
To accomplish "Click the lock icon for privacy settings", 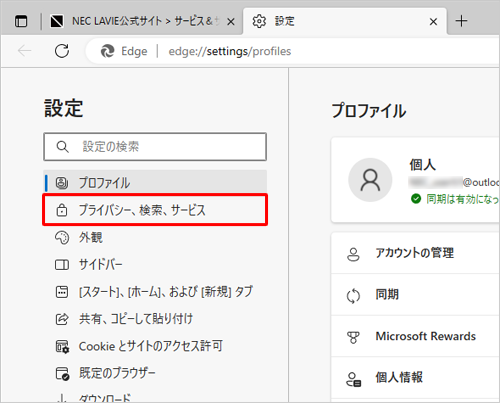I will (x=62, y=210).
